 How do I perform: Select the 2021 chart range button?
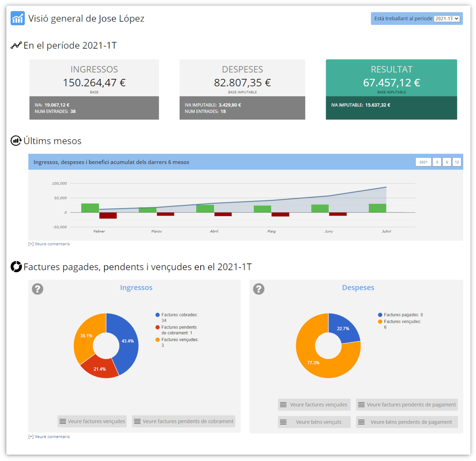click(423, 162)
